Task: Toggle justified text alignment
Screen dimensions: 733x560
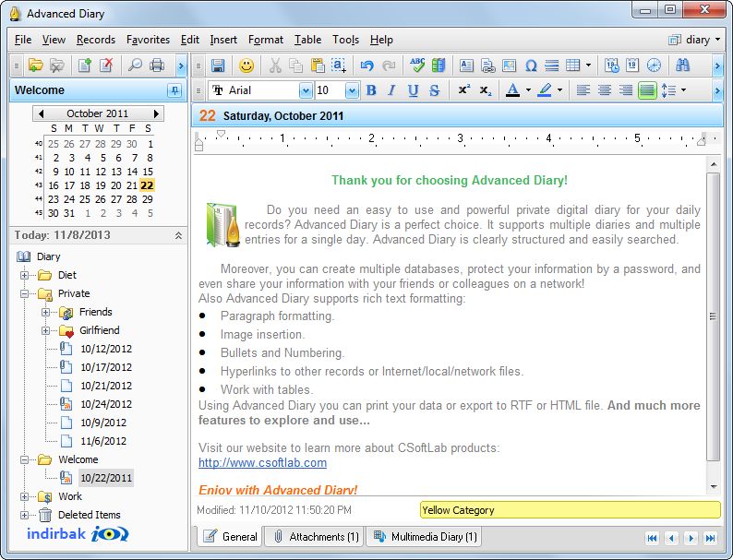Action: click(x=647, y=90)
